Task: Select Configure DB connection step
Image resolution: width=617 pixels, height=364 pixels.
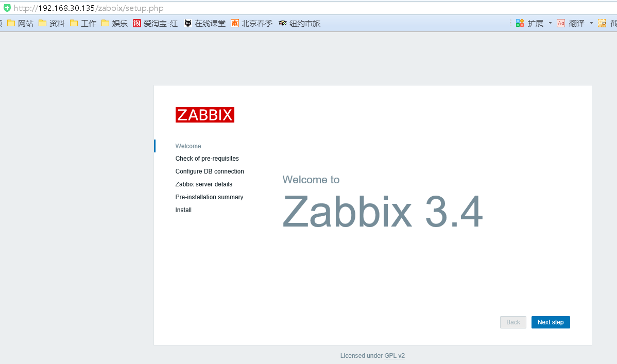Action: 210,171
